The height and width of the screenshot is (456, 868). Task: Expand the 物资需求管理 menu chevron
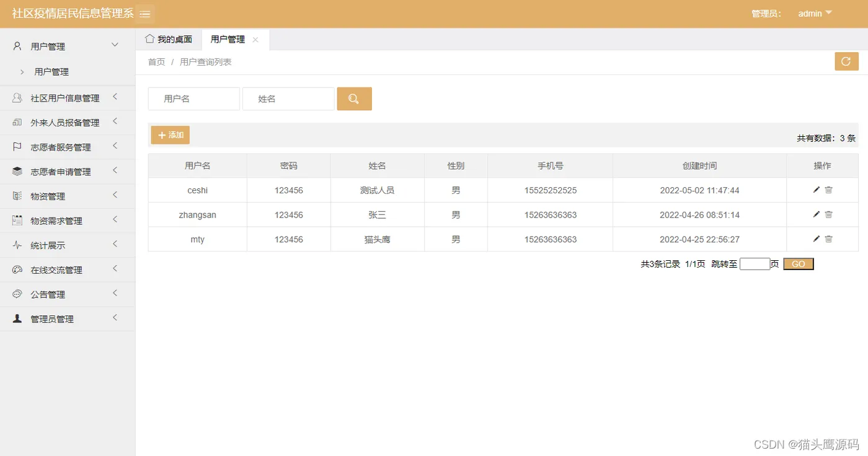[x=115, y=219]
